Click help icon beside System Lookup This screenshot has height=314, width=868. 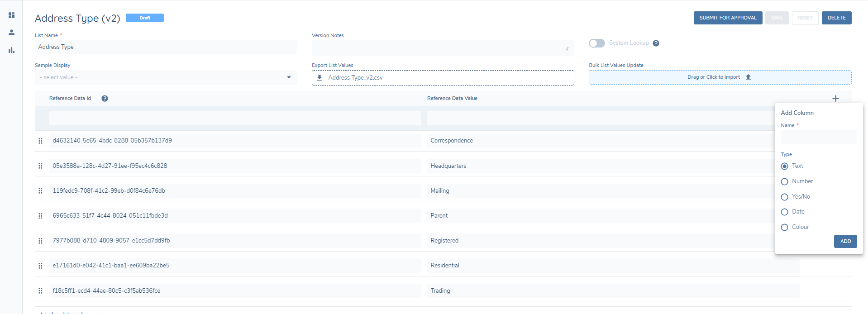(656, 43)
